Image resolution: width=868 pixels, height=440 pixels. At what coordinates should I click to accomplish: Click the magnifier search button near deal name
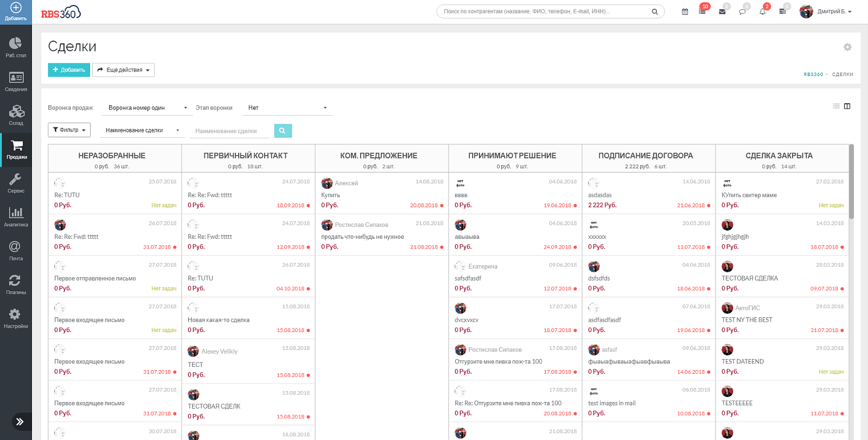point(283,131)
